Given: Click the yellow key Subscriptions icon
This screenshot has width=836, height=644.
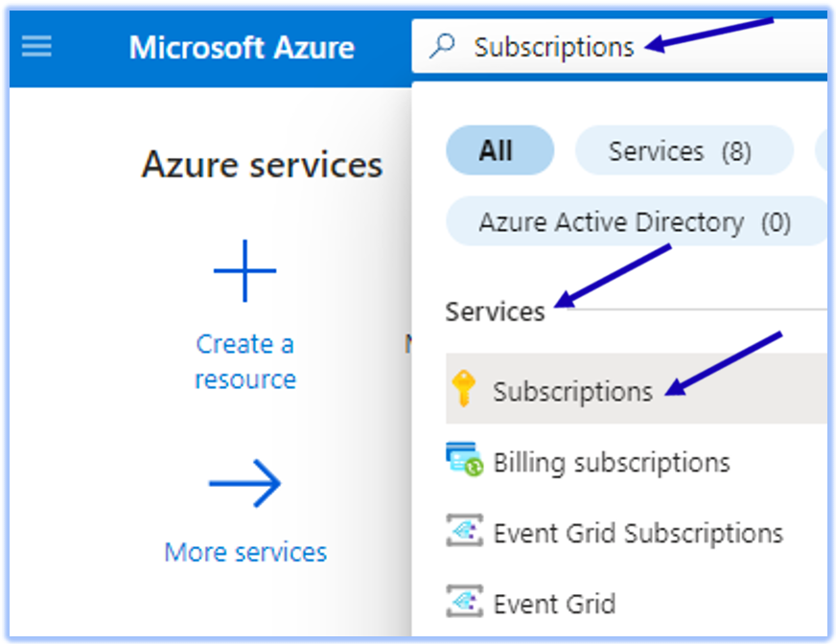Looking at the screenshot, I should [463, 390].
